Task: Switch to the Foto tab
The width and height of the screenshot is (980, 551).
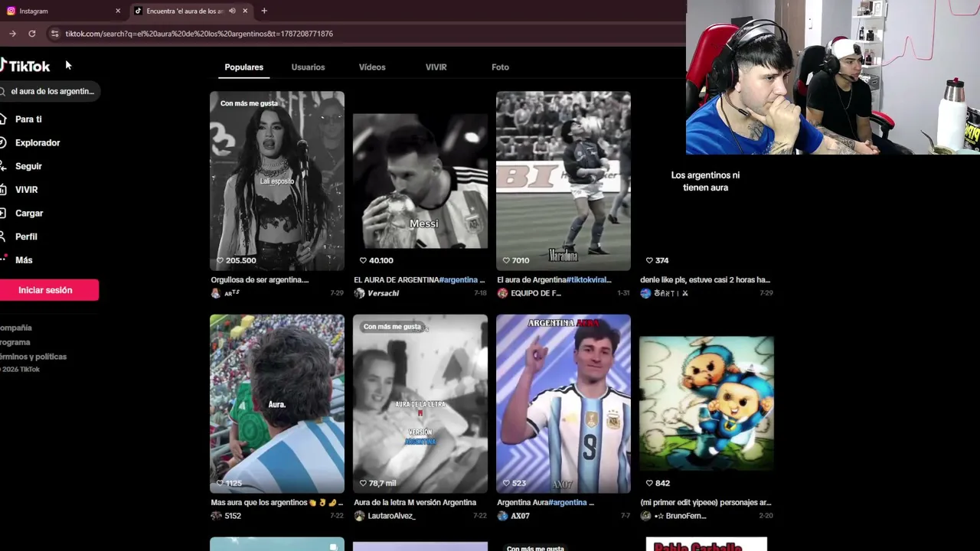Action: tap(500, 67)
